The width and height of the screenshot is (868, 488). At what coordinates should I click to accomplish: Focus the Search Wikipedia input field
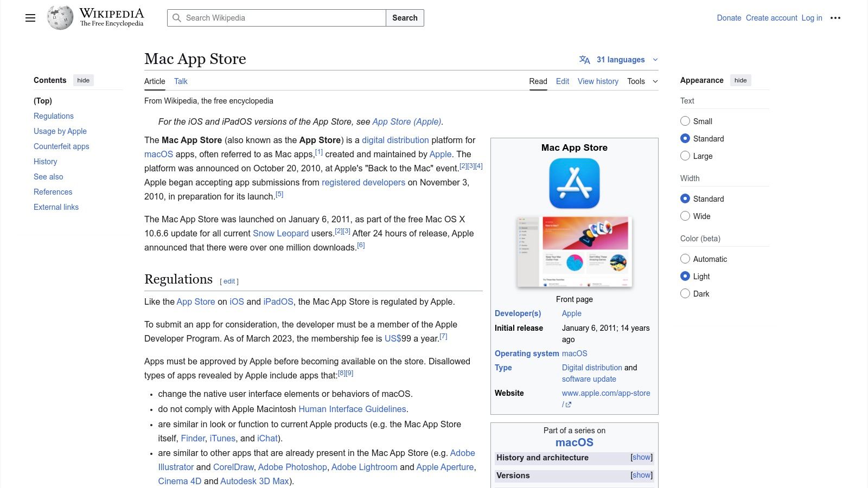tap(277, 18)
